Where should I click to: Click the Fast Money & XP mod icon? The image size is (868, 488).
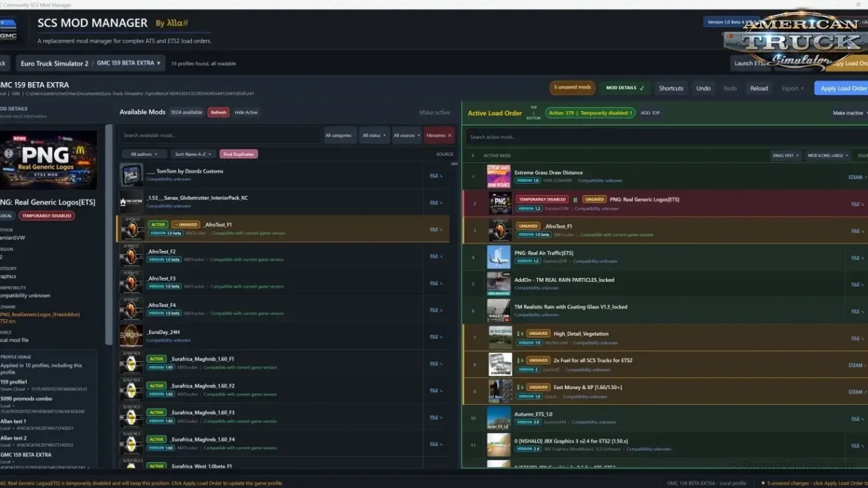coord(500,391)
